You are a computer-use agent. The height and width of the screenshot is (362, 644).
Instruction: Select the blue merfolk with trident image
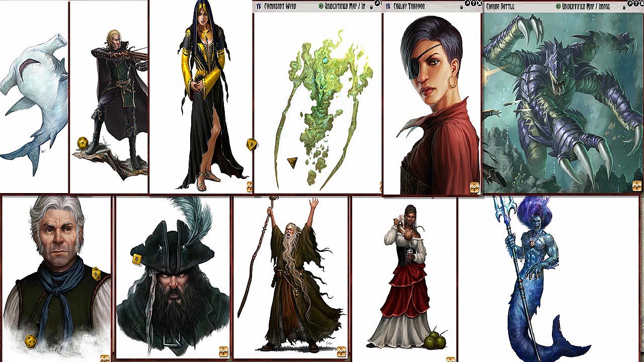(x=549, y=279)
